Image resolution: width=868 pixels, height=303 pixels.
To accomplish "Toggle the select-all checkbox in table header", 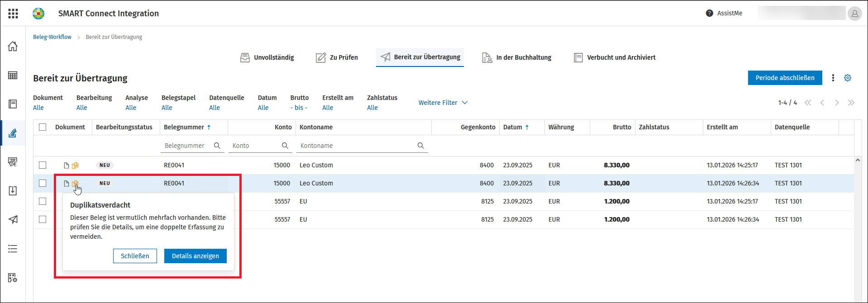I will (43, 127).
